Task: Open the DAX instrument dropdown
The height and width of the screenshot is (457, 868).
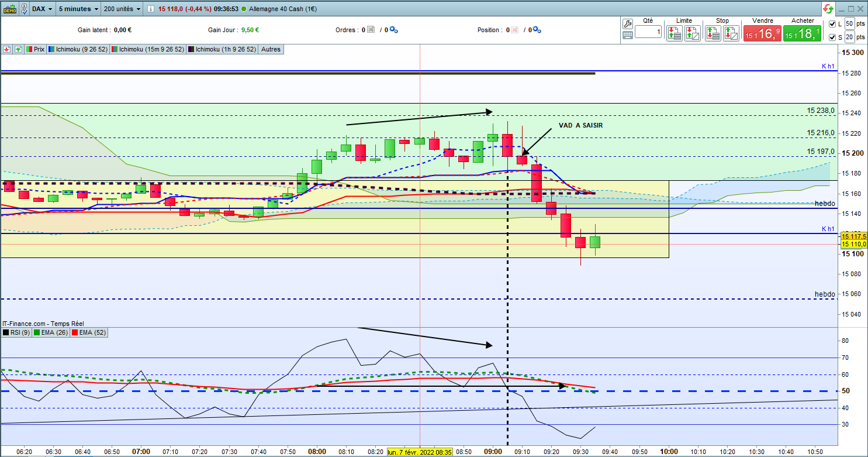Action: 44,9
